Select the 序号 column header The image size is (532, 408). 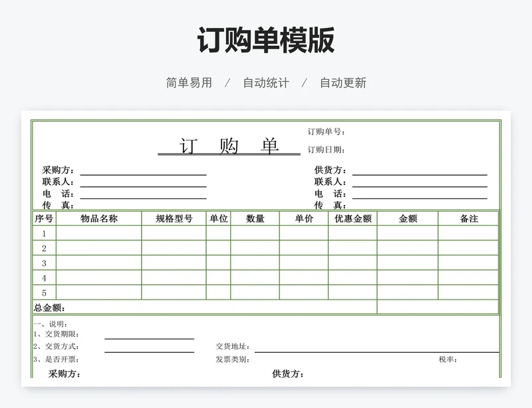(44, 218)
